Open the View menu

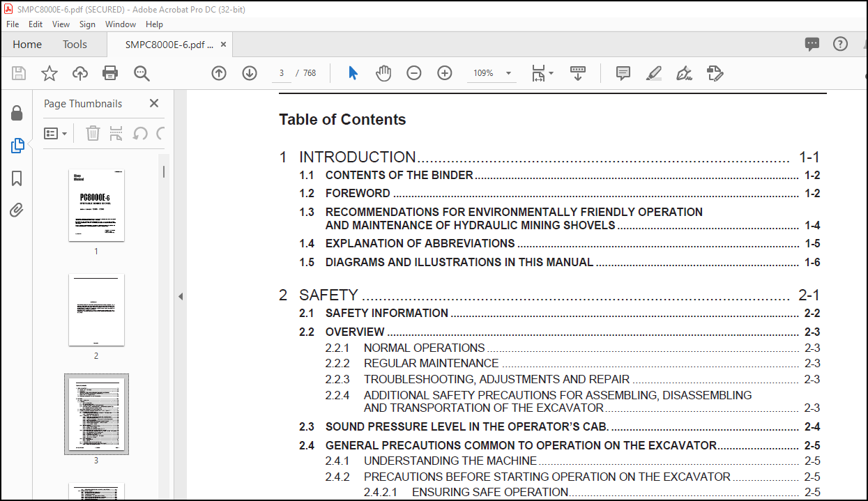(61, 24)
